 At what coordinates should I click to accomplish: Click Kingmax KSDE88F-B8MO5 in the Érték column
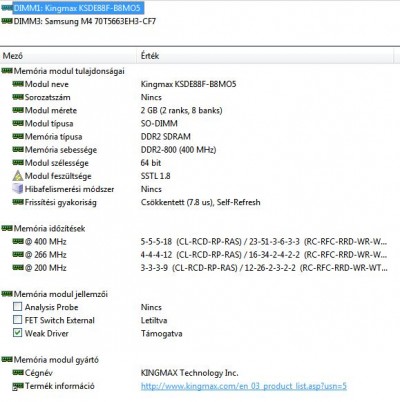tap(189, 84)
